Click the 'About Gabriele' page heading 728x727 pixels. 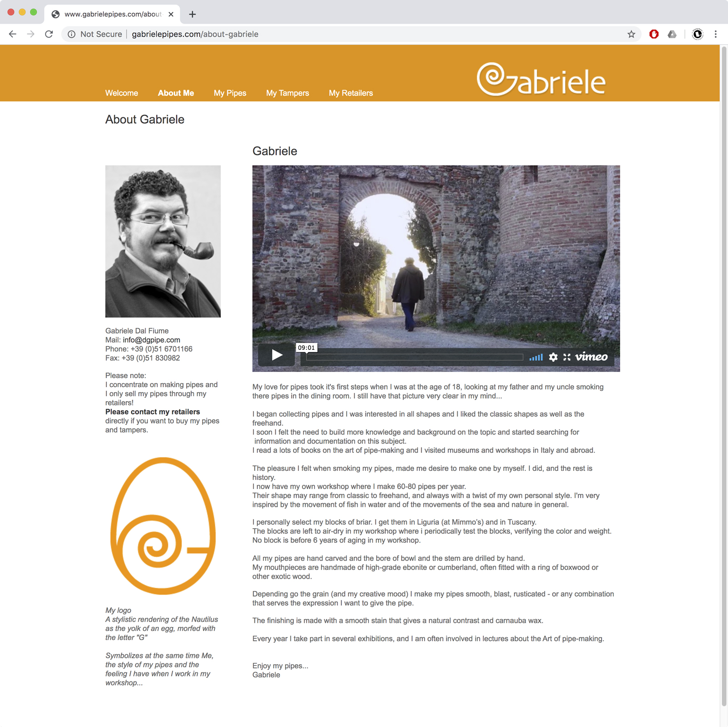point(145,119)
